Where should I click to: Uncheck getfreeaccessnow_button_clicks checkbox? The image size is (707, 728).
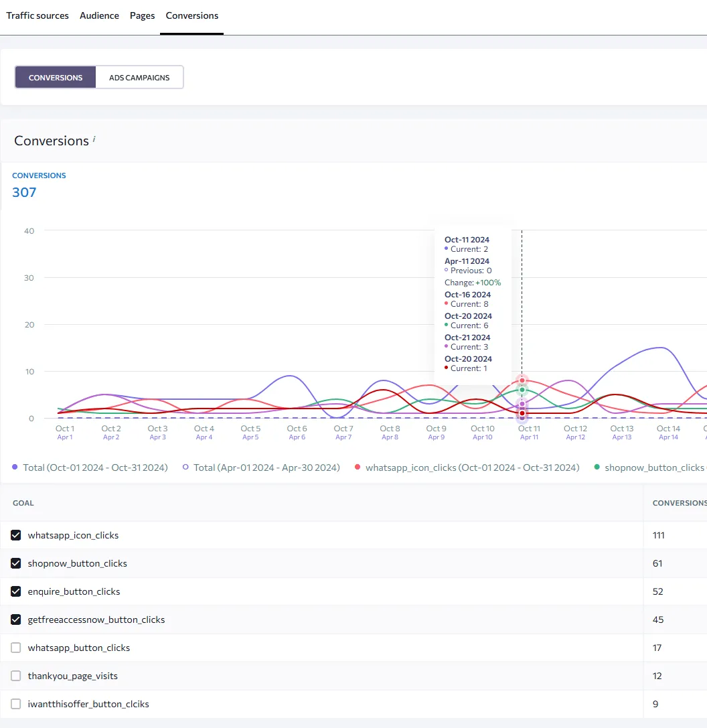(x=16, y=620)
